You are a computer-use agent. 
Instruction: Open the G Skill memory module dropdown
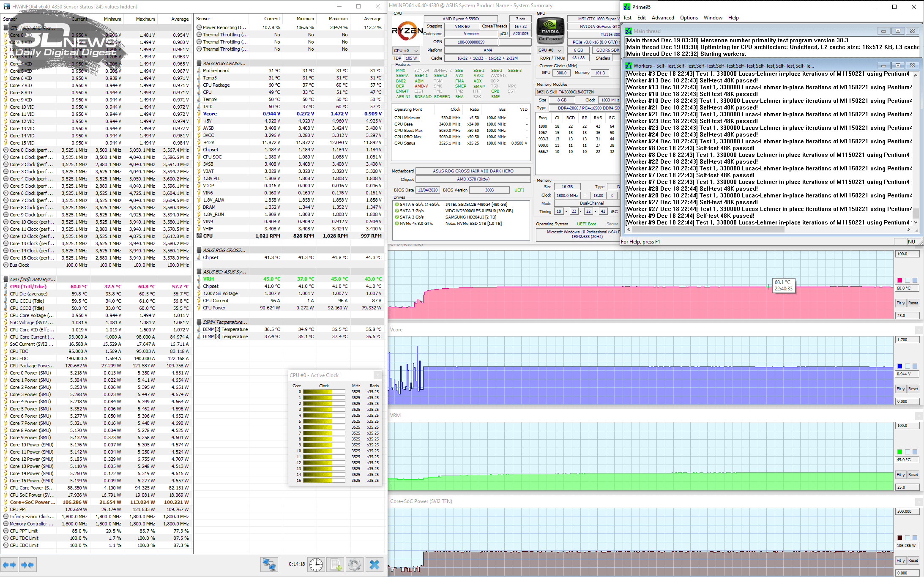(578, 92)
